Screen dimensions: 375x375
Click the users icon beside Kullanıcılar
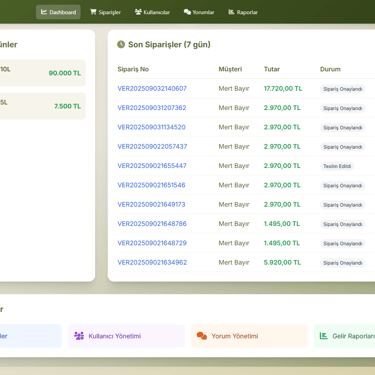click(138, 12)
